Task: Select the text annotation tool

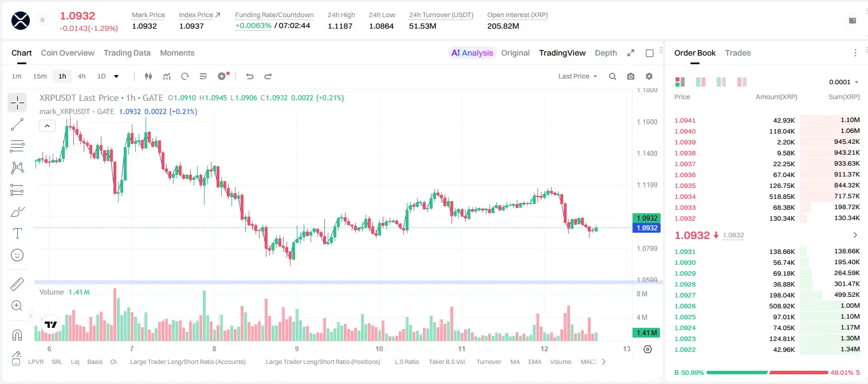Action: click(17, 233)
